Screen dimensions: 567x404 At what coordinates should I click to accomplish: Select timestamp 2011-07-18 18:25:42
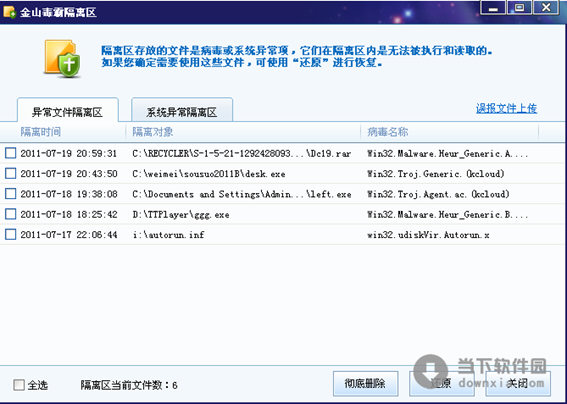click(69, 214)
